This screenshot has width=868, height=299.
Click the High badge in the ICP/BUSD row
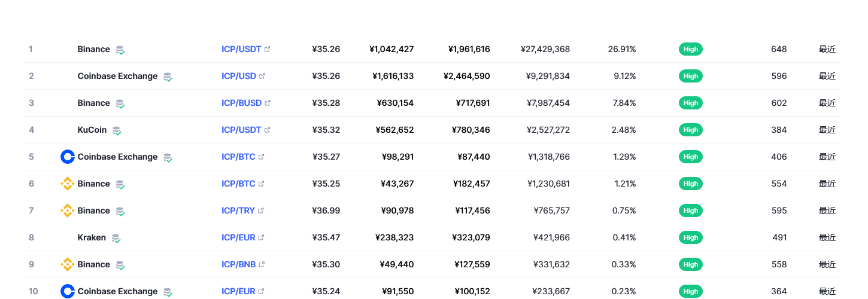(690, 103)
